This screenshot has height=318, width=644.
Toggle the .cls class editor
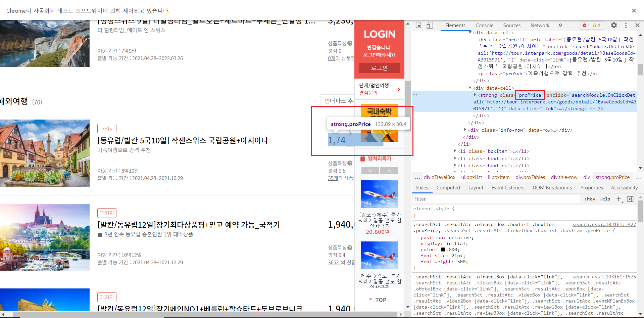pyautogui.click(x=605, y=199)
